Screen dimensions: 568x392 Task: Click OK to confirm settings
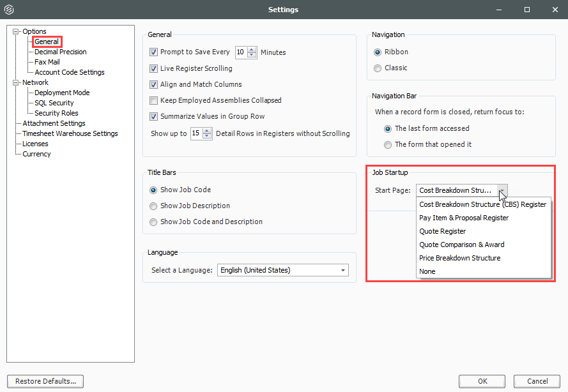tap(482, 381)
